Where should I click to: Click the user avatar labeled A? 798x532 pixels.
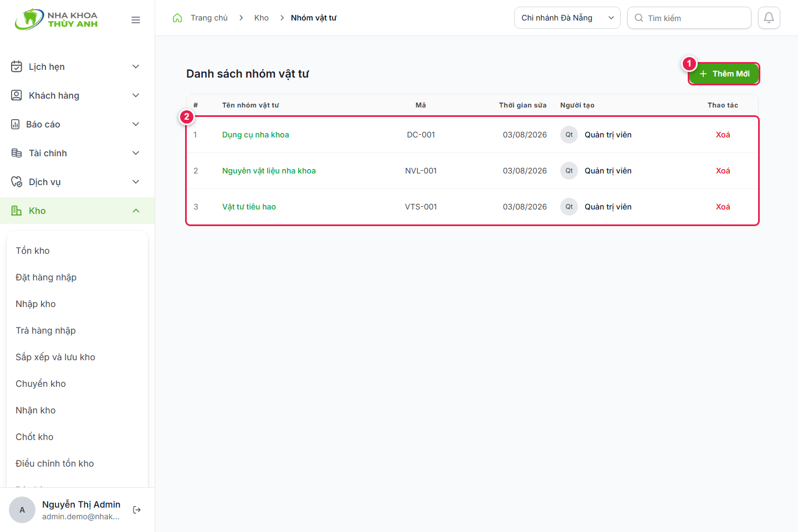click(22, 510)
